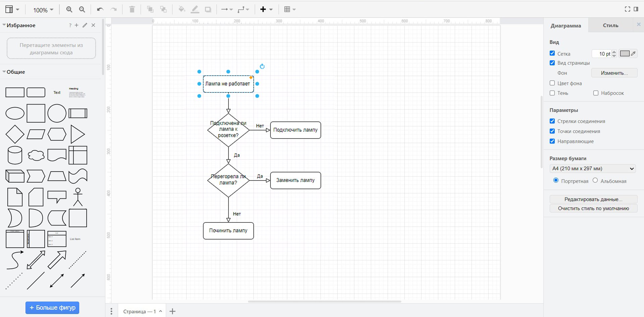Toggle the format panel icon
This screenshot has width=644, height=317.
(x=636, y=9)
